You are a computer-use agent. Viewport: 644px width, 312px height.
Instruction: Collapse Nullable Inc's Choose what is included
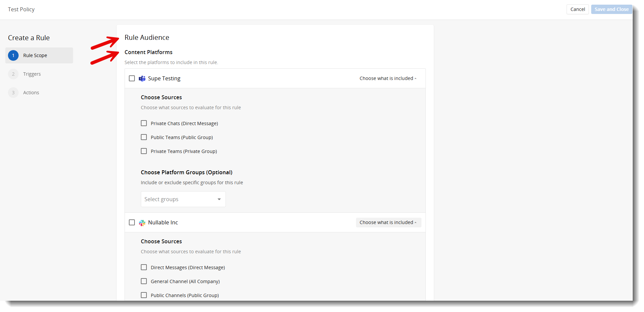(x=388, y=222)
